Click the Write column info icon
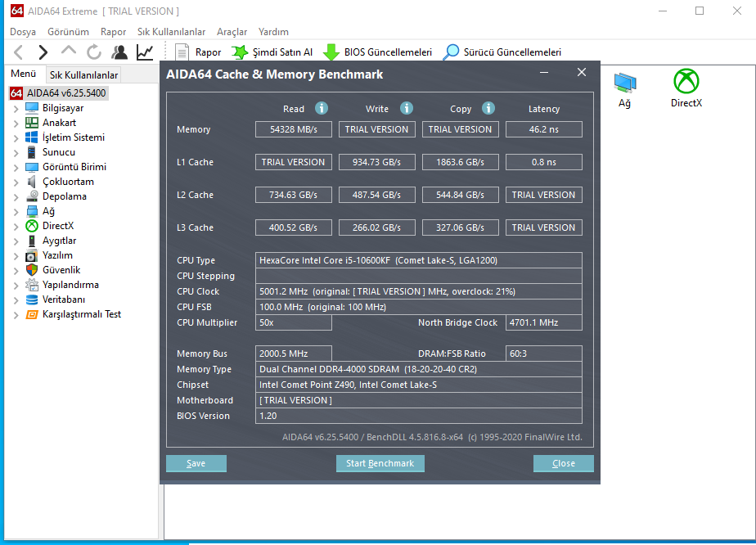Screen dimensions: 756x545 pyautogui.click(x=407, y=108)
